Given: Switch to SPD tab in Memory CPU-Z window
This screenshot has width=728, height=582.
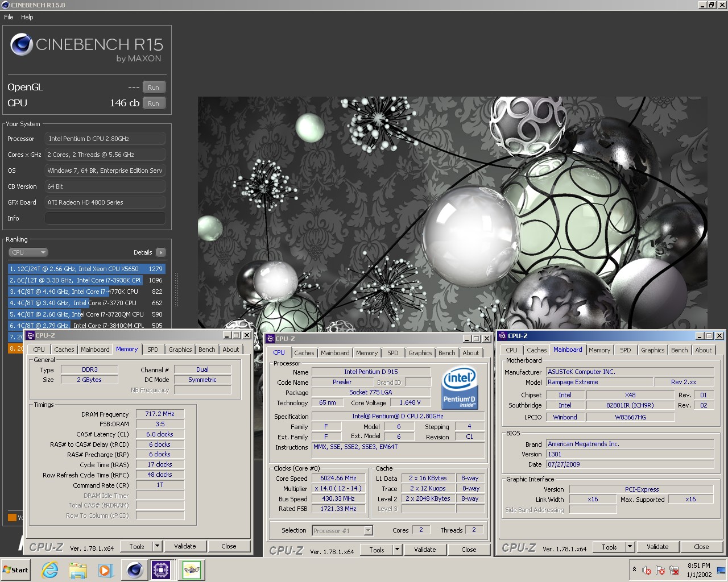Looking at the screenshot, I should pos(153,350).
